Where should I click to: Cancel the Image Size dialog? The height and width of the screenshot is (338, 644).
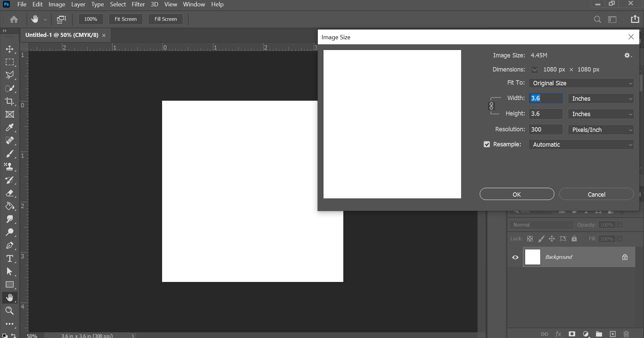(x=596, y=194)
